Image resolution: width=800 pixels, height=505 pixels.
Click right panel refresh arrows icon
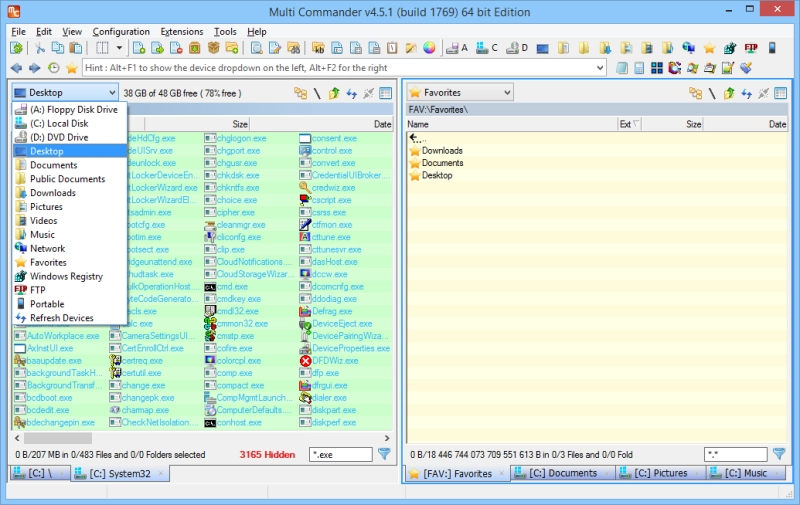coord(746,93)
